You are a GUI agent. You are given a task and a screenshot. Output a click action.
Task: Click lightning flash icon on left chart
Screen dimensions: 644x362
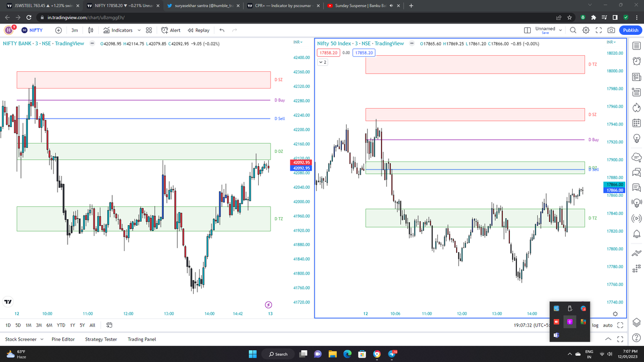[269, 305]
